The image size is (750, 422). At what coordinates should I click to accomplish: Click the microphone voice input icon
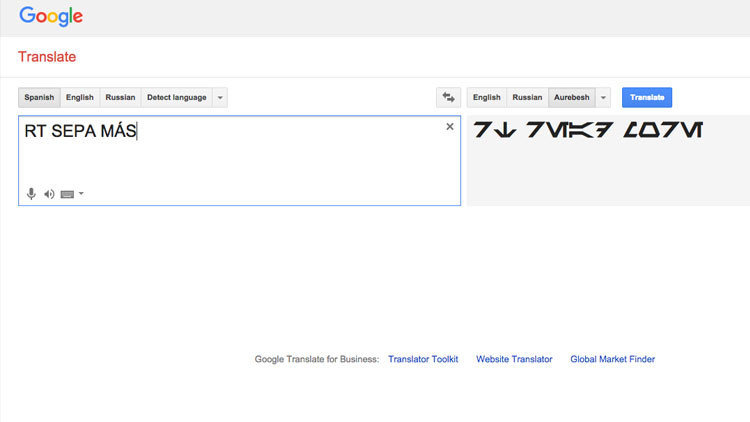(x=31, y=194)
